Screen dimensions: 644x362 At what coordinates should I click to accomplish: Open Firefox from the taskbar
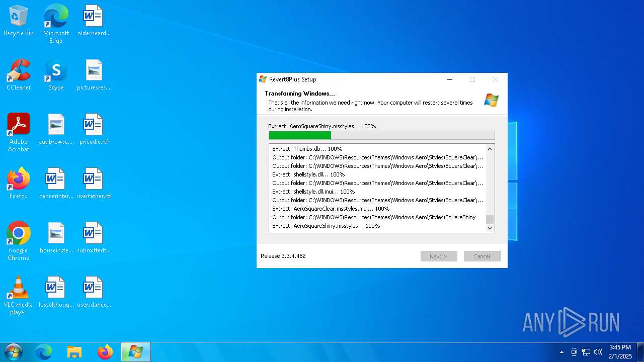point(105,352)
